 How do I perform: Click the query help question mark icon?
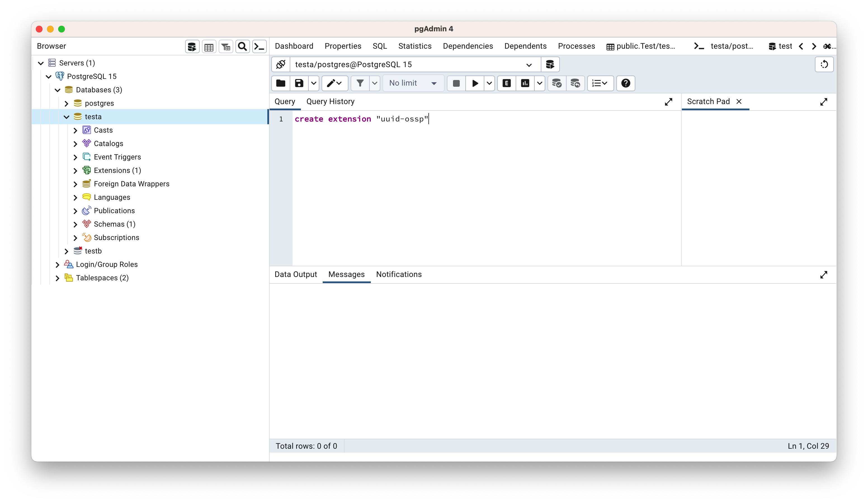click(626, 83)
